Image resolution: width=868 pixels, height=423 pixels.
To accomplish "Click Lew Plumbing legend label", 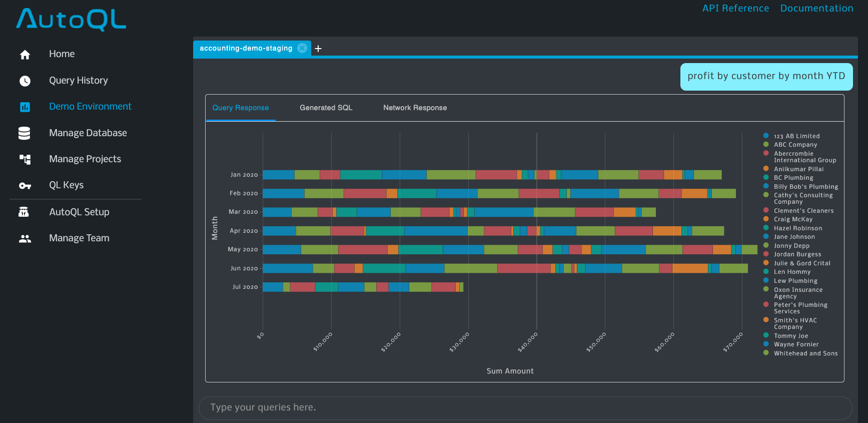I will tap(796, 281).
